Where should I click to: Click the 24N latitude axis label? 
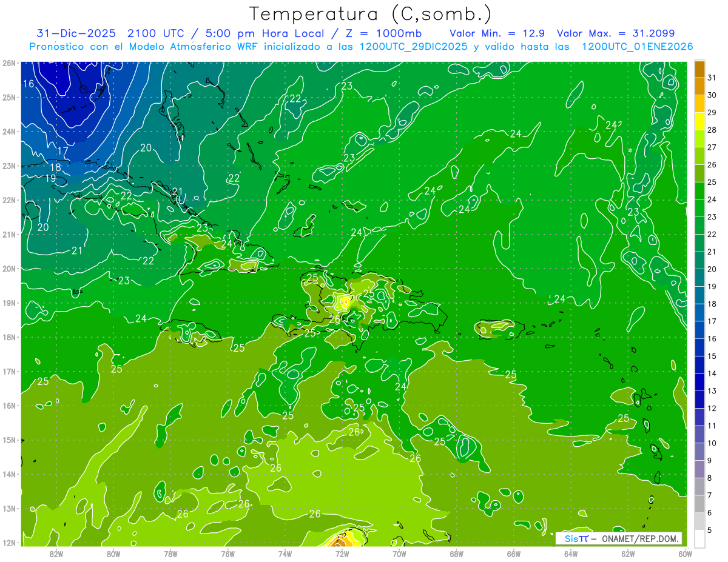pyautogui.click(x=9, y=132)
